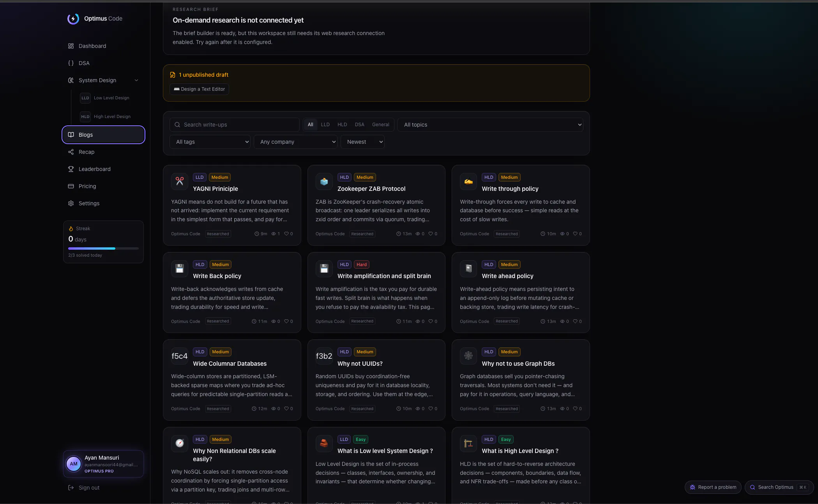Open Ayan Mansuri profile card
Screen dimensions: 818x504
[x=103, y=464]
